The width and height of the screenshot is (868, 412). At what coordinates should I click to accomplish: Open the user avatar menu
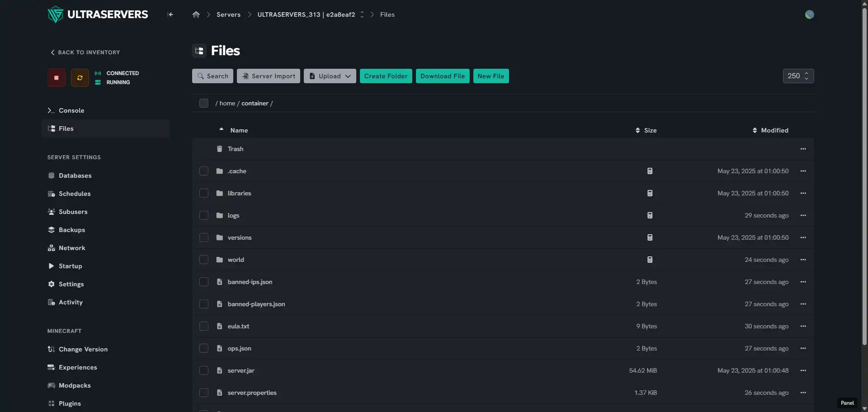click(809, 14)
